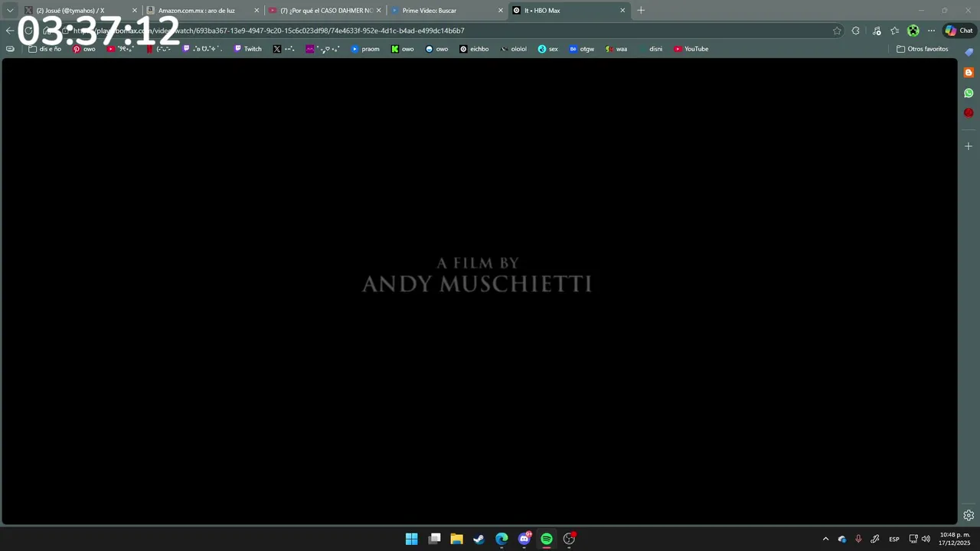Open Spotify from the taskbar
Screen dimensions: 980x551
(x=547, y=539)
